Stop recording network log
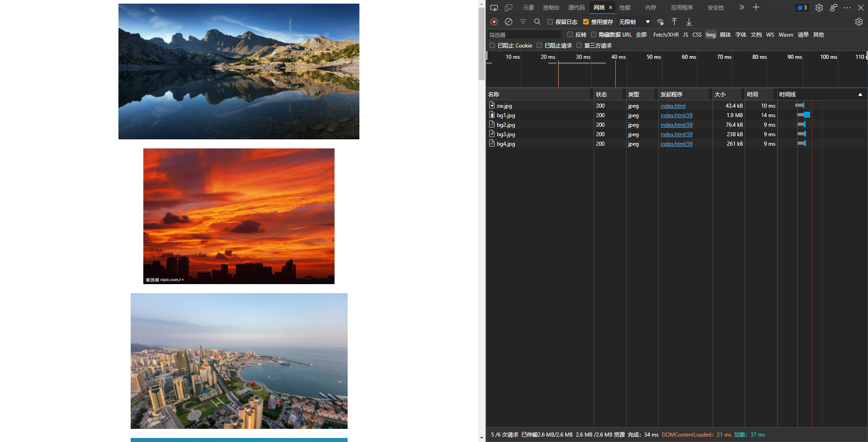Screen dimensions: 868x442 [x=494, y=22]
